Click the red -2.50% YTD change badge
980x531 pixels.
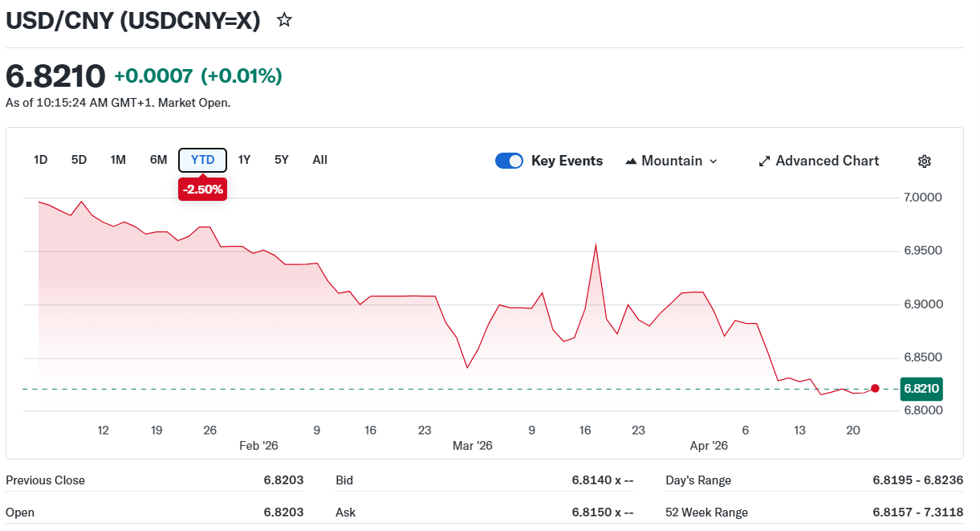pyautogui.click(x=202, y=190)
